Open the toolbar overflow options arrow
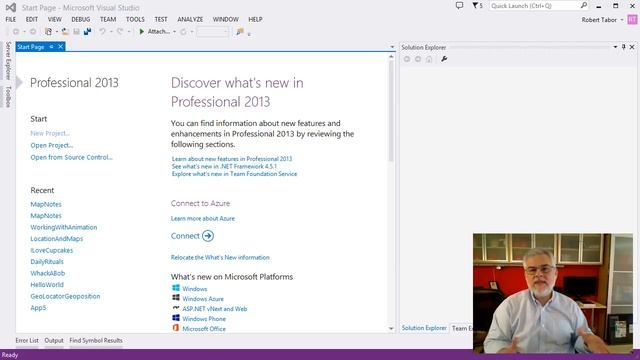 tap(249, 34)
